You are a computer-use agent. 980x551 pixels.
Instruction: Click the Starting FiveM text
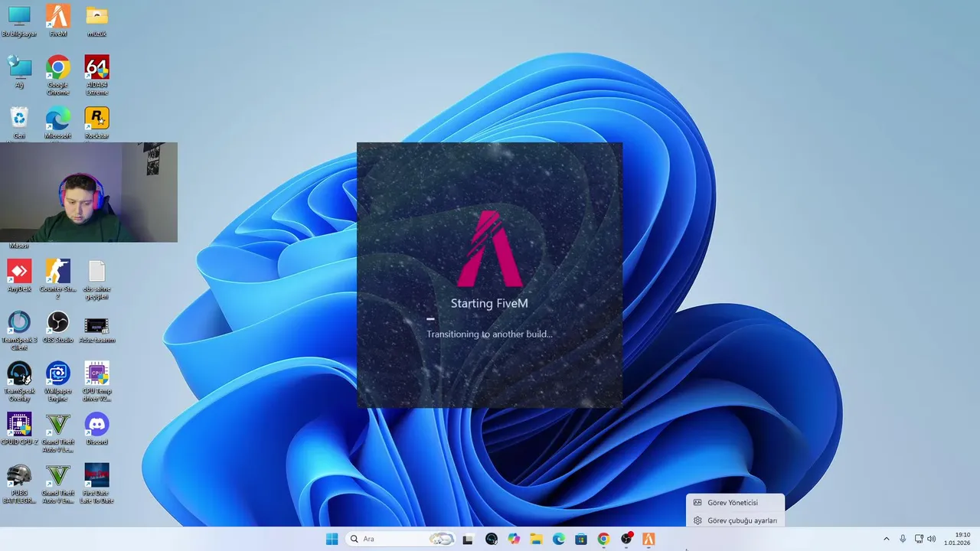click(x=489, y=304)
